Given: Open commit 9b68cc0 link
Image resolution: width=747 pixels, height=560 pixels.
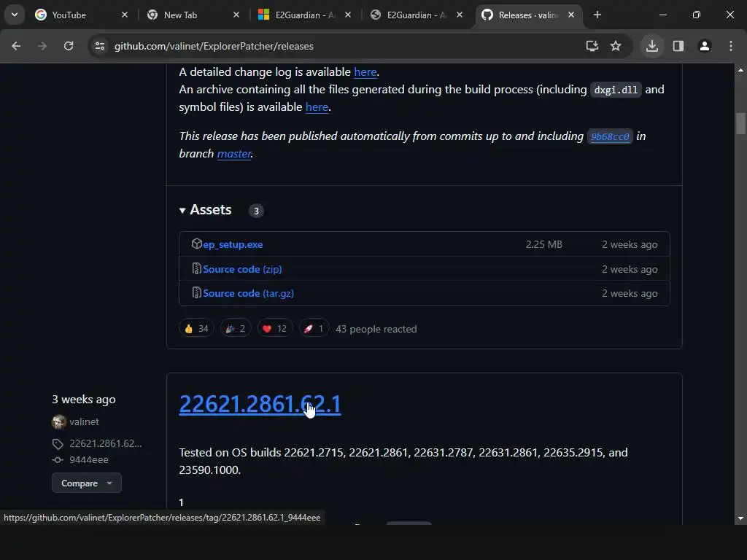Looking at the screenshot, I should [610, 136].
